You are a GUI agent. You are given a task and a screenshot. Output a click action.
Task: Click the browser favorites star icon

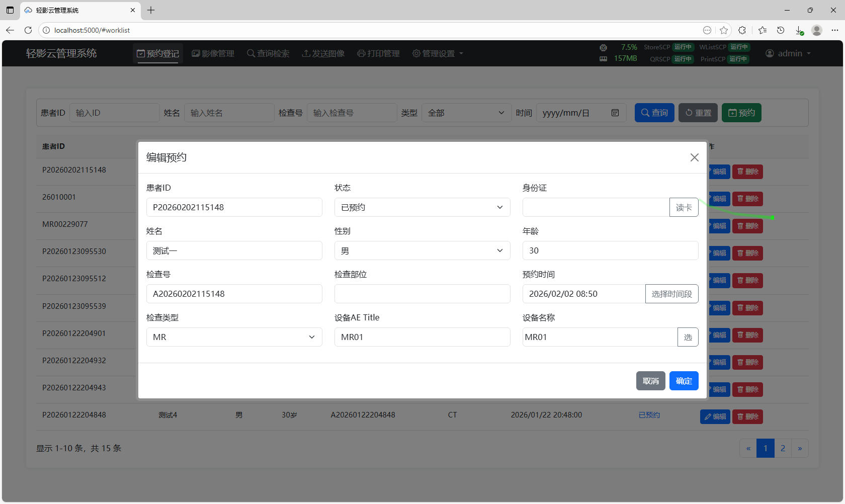(x=724, y=30)
